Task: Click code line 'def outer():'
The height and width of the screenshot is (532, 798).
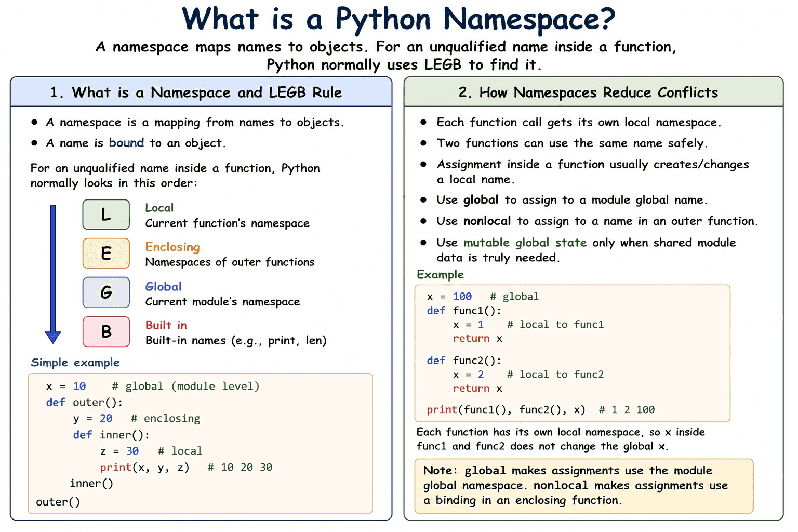Action: coord(84,403)
